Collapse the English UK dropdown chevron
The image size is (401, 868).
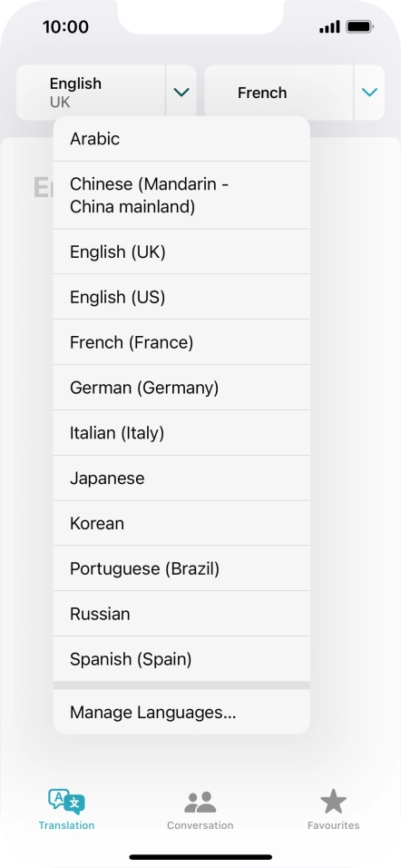click(181, 93)
